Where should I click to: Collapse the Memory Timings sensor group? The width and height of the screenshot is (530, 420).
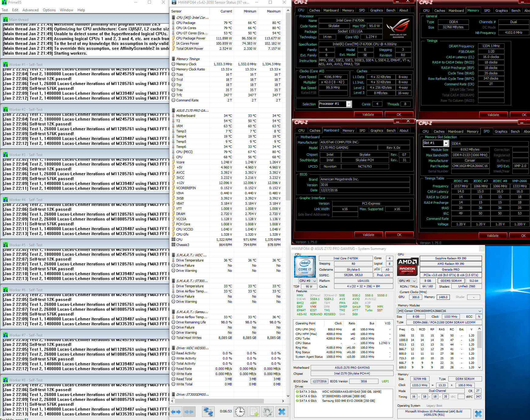tap(173, 59)
